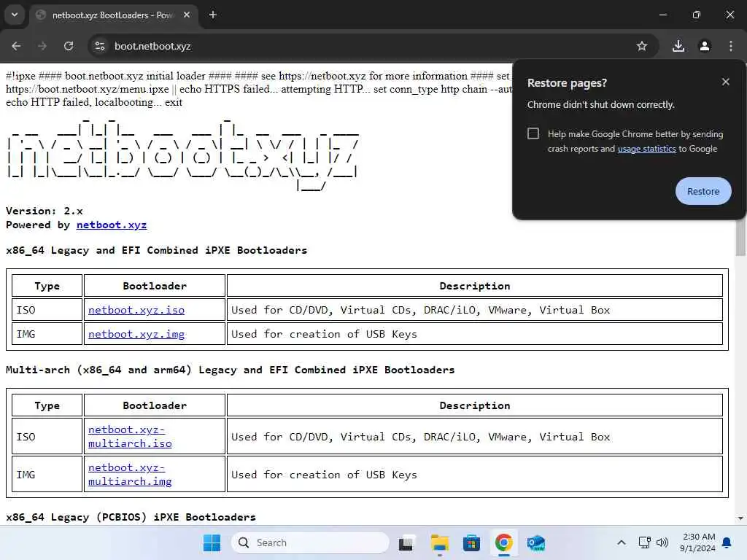Click the 'x86_64 Legacy (PCBIOS) iPXE Bootloaders' heading
This screenshot has width=747, height=560.
pos(131,517)
